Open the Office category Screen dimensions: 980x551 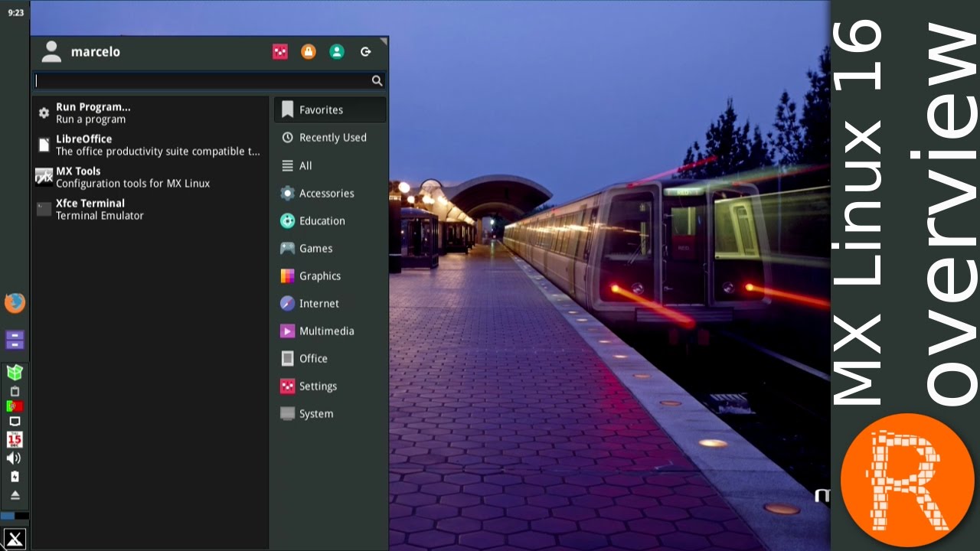pyautogui.click(x=330, y=359)
